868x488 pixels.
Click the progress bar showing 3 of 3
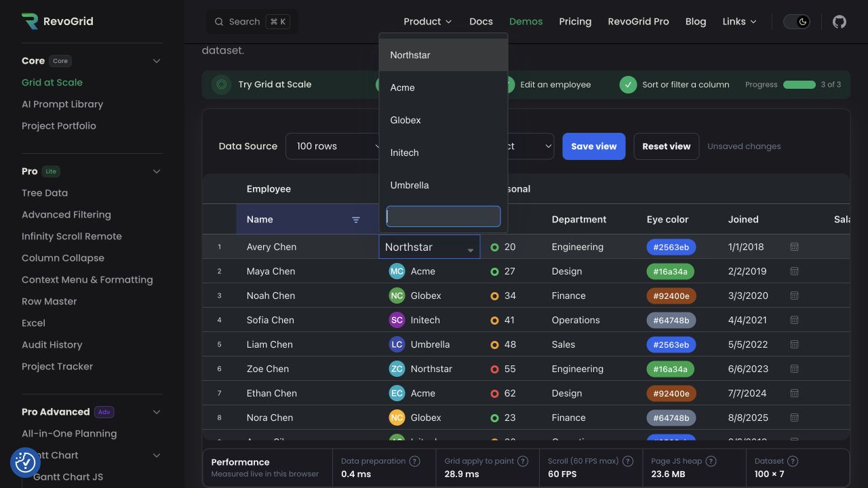pos(800,85)
